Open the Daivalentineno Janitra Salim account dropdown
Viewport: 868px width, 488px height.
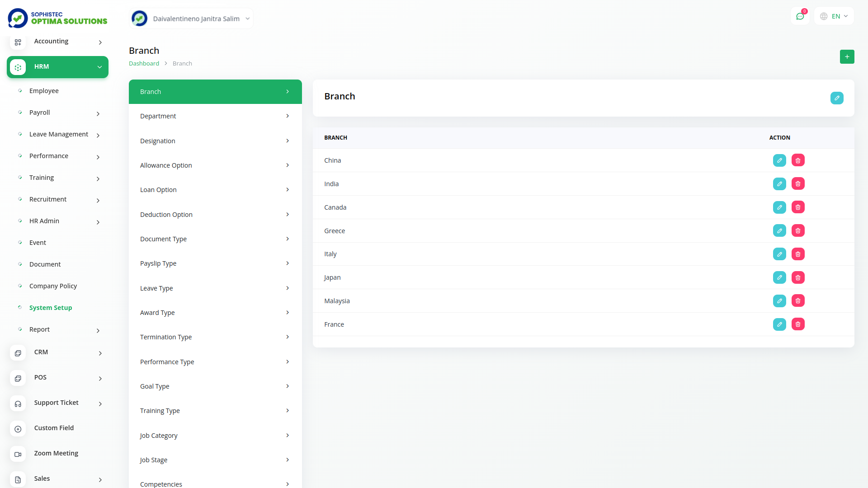pyautogui.click(x=191, y=19)
